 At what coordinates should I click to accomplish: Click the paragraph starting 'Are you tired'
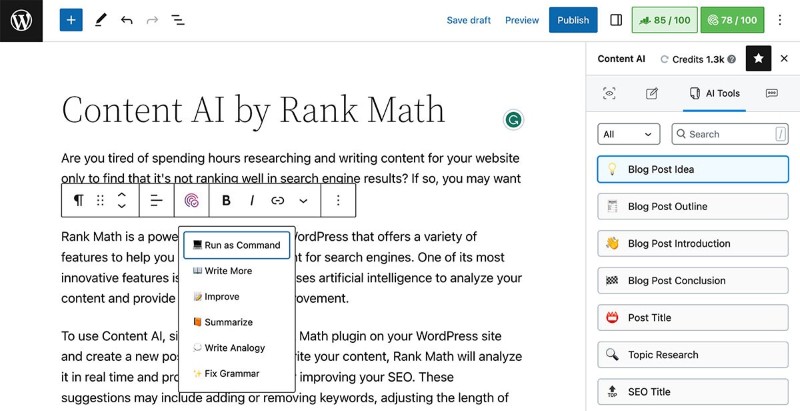coord(291,168)
